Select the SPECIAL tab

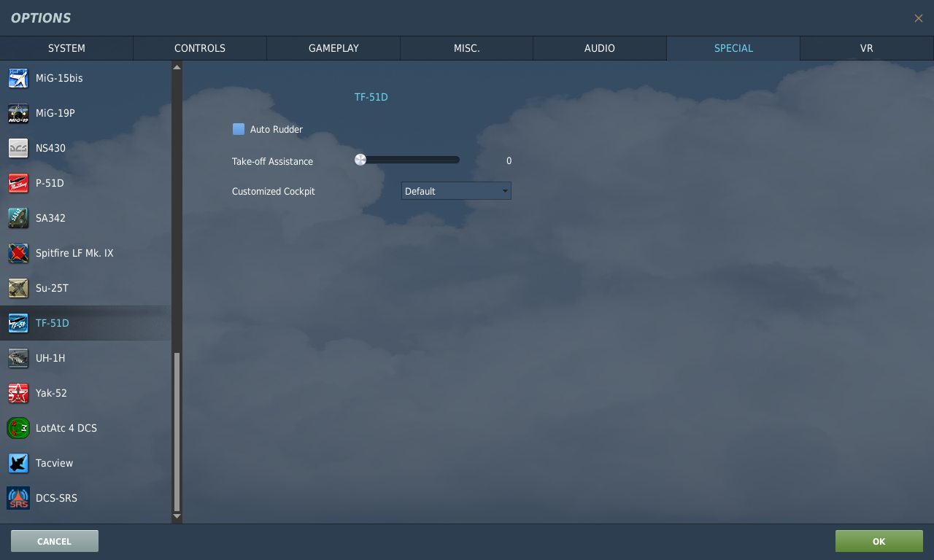733,48
